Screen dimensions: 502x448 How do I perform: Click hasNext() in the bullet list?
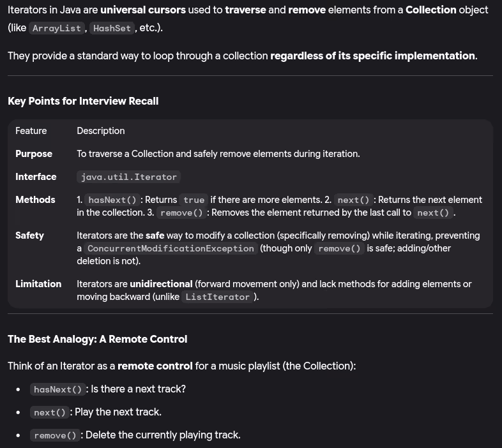click(x=58, y=389)
